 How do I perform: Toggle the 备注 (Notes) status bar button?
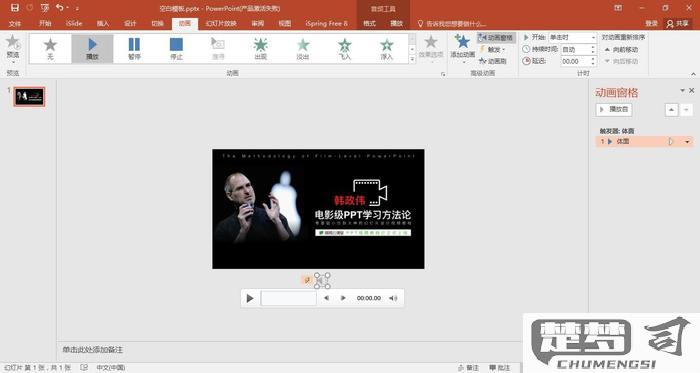tap(468, 368)
